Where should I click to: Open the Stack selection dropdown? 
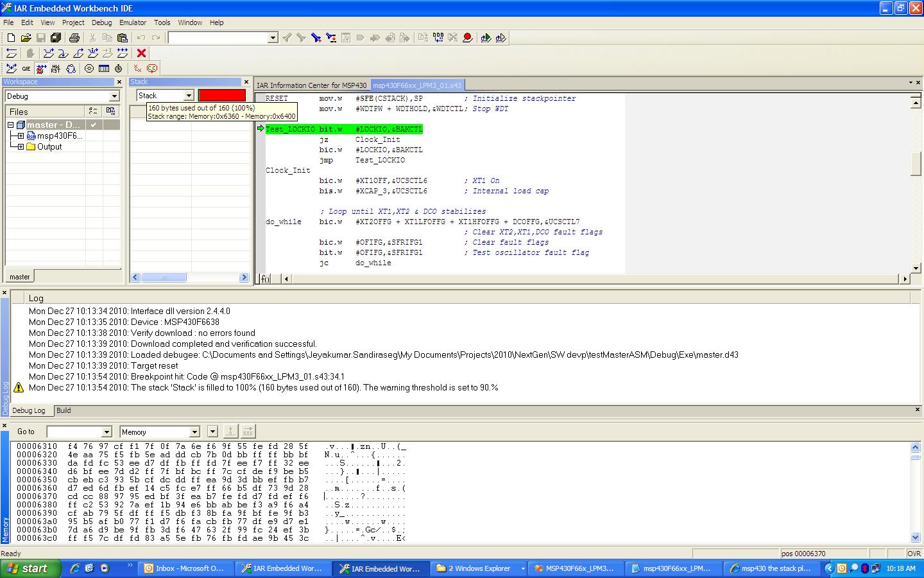point(189,96)
